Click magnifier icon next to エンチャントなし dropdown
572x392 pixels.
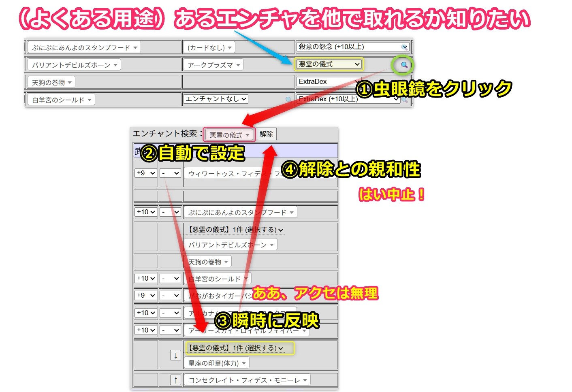[x=288, y=99]
